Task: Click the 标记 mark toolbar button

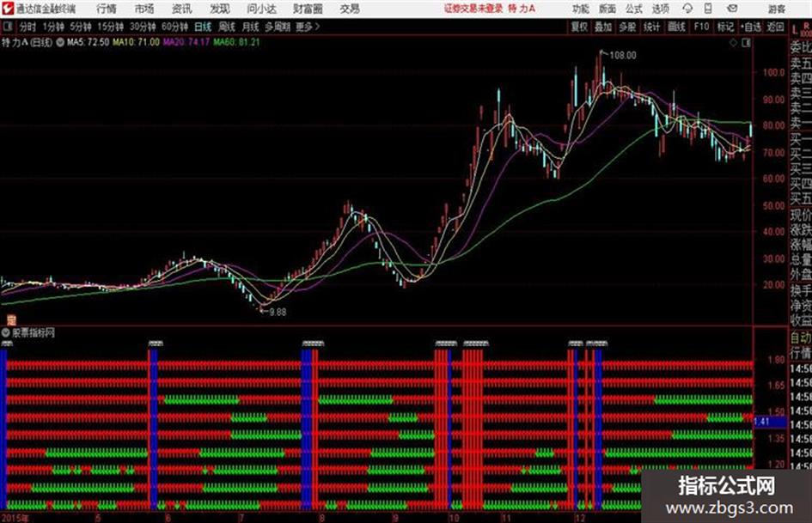Action: pyautogui.click(x=725, y=27)
